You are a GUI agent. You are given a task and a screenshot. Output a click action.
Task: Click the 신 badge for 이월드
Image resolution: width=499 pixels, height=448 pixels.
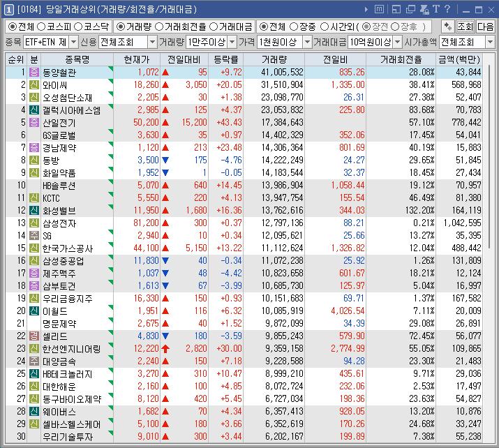34,311
